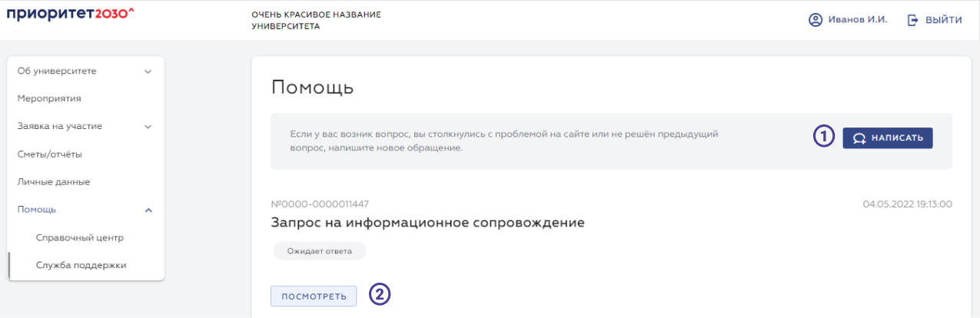Click the logout door icon
980x318 pixels.
913,20
